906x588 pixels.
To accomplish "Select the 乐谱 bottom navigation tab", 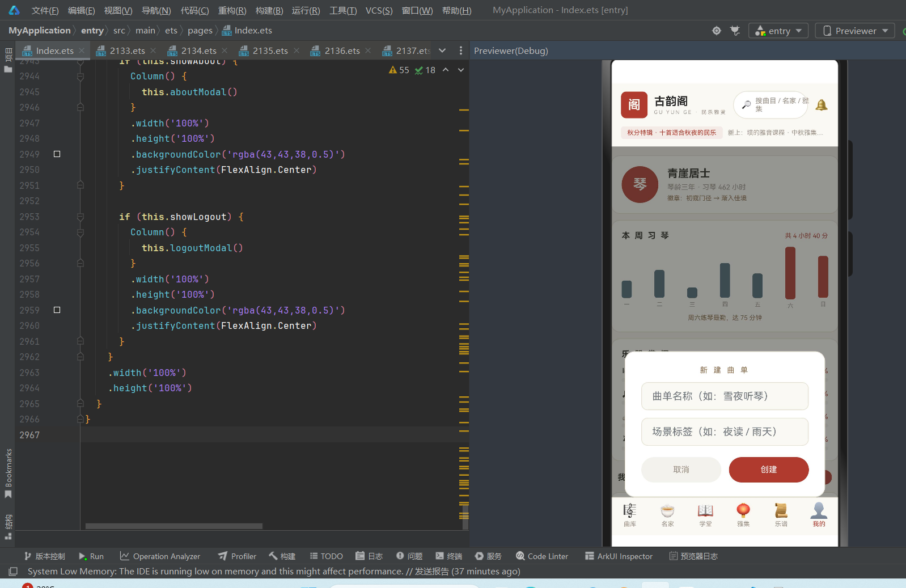I will [x=781, y=515].
